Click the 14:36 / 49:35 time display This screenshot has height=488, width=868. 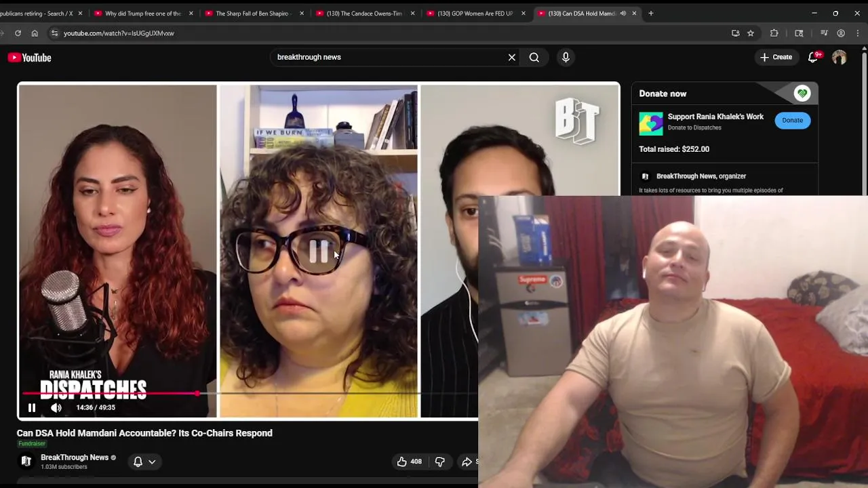pyautogui.click(x=96, y=407)
